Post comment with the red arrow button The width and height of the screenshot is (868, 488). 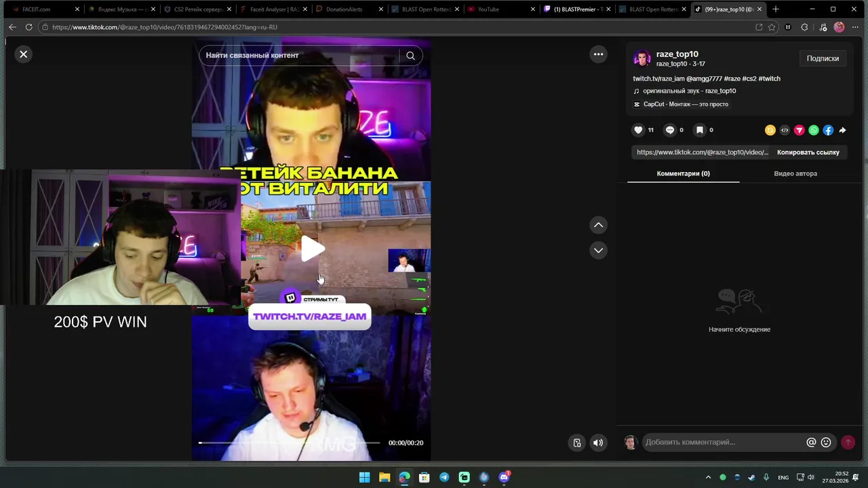click(x=848, y=442)
